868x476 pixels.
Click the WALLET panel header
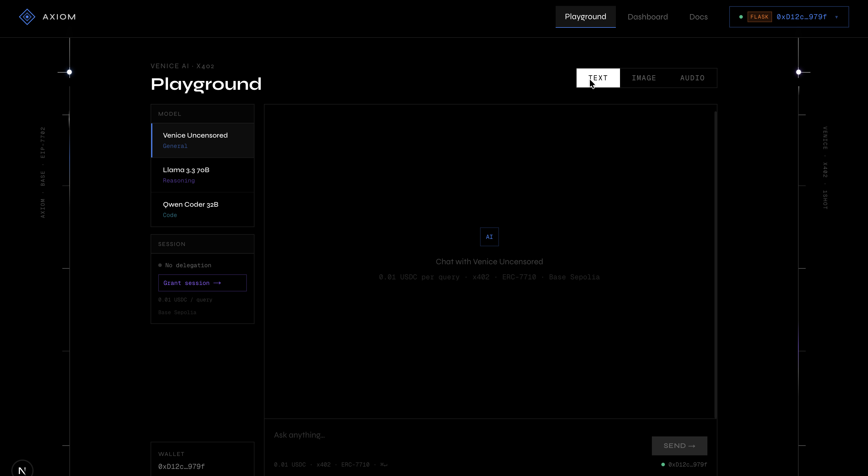171,454
